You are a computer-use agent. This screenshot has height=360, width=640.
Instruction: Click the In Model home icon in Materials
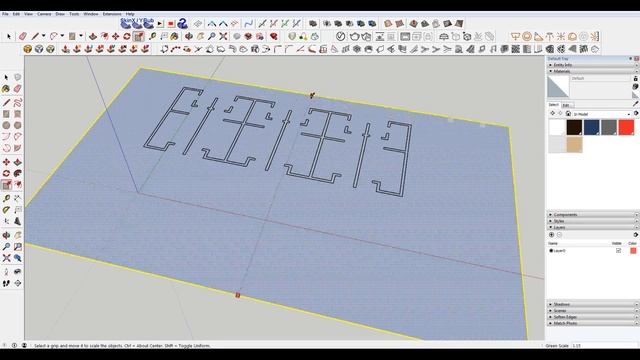coord(568,114)
